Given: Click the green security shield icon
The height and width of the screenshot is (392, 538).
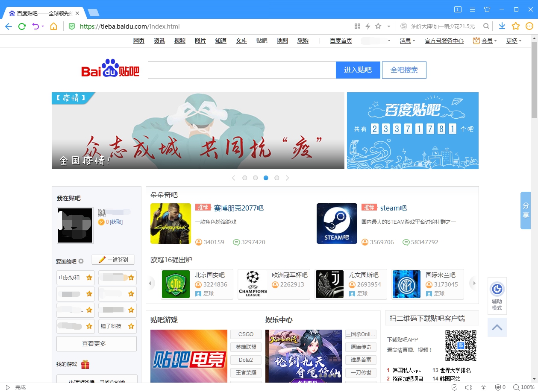Looking at the screenshot, I should click(x=72, y=26).
